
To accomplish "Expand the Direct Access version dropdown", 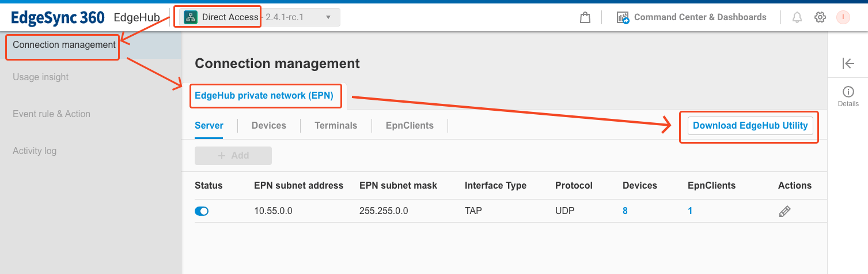I will [328, 17].
